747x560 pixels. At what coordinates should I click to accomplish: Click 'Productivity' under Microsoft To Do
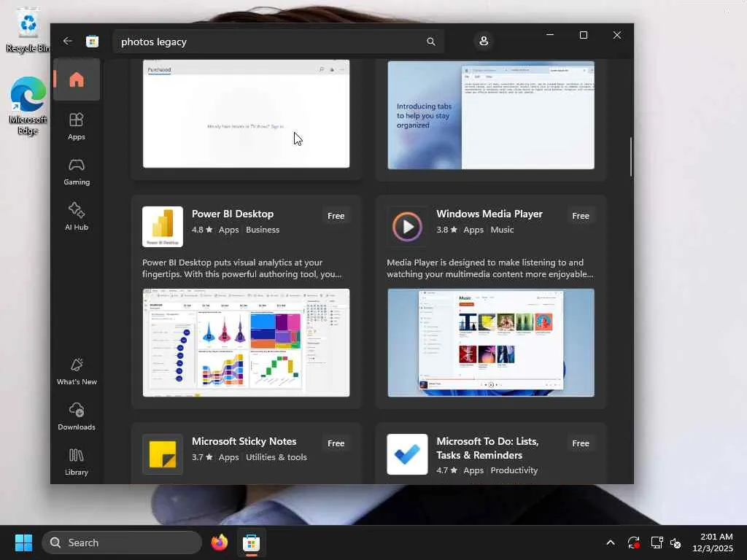pyautogui.click(x=514, y=470)
